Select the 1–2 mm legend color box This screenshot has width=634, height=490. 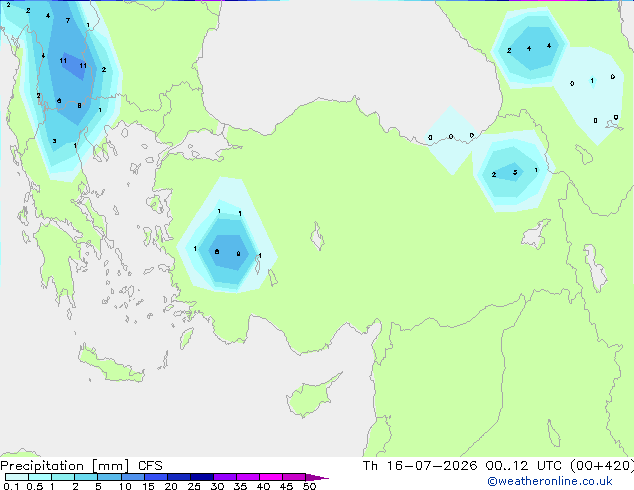[63, 477]
